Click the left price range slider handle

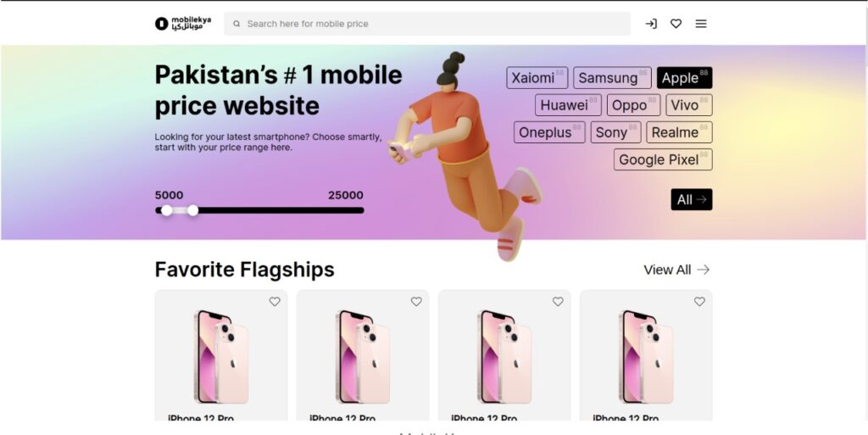pyautogui.click(x=167, y=210)
